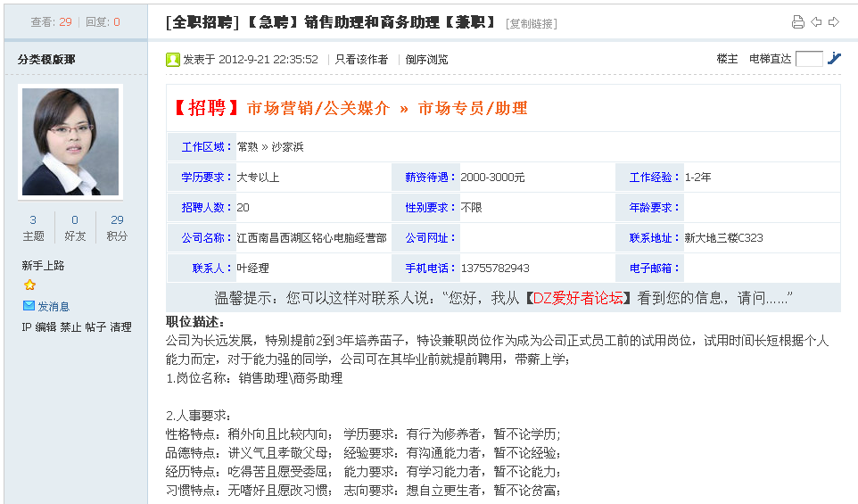Click the 性别要求 value 不限
The width and height of the screenshot is (858, 504).
[471, 208]
